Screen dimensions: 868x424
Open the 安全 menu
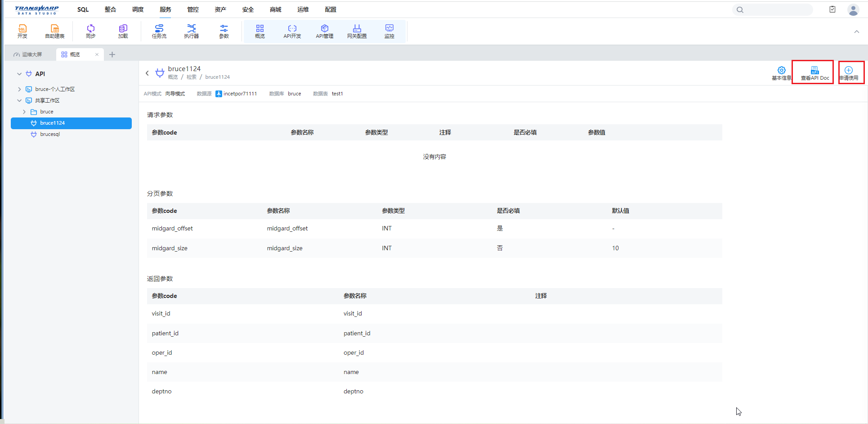coord(248,9)
